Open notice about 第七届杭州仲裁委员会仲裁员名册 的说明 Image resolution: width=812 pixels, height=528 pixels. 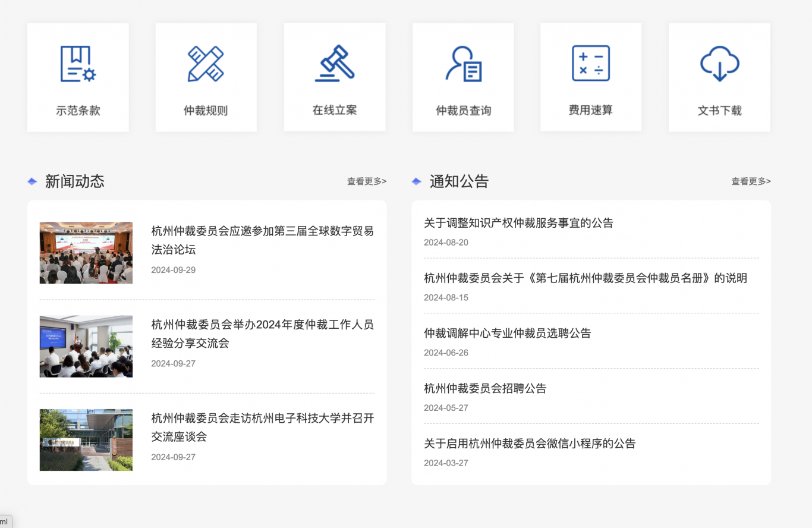coord(586,278)
